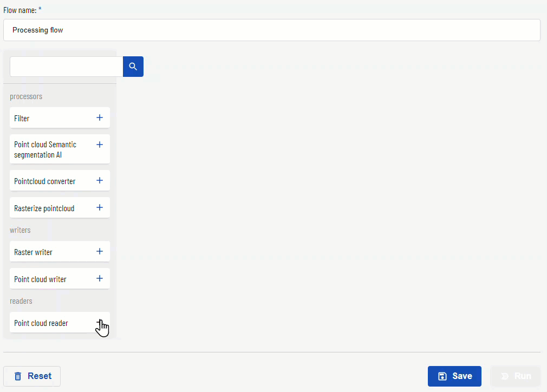The width and height of the screenshot is (547, 392).
Task: Add Rasterize pointcloud with the plus icon
Action: 100,207
